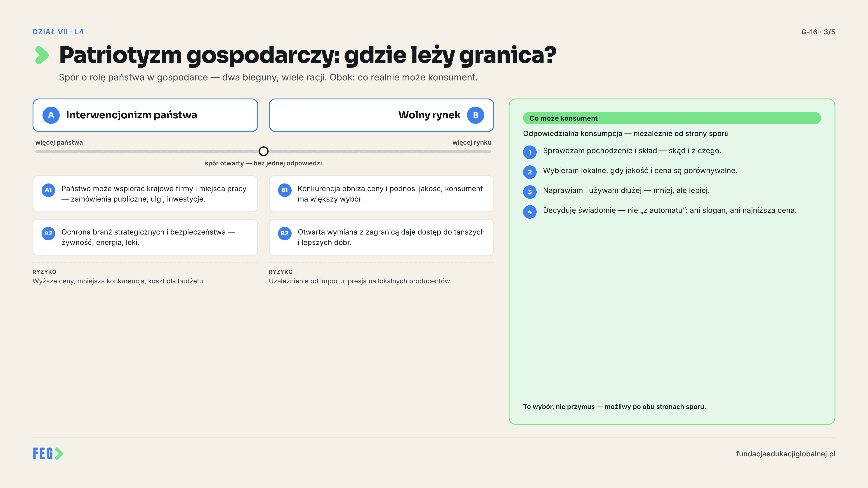The image size is (868, 488).
Task: Click number 4 badge in consumer list
Action: pyautogui.click(x=530, y=212)
